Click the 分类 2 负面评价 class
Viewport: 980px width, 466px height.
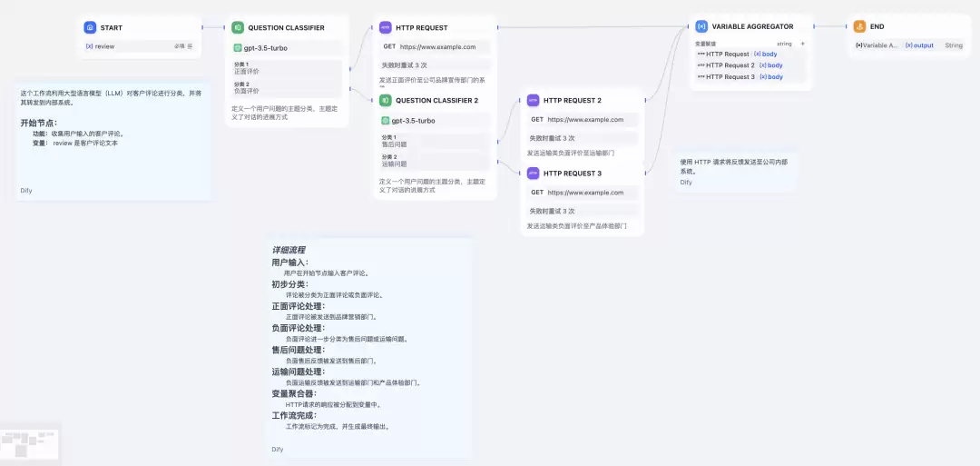coord(287,87)
